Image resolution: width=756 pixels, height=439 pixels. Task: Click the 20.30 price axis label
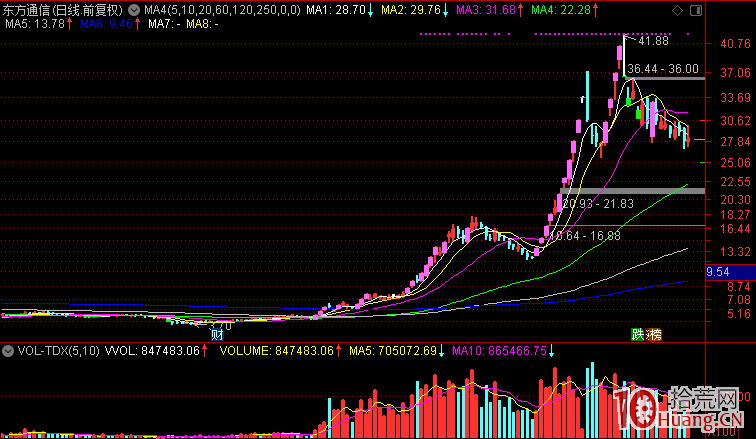click(735, 200)
